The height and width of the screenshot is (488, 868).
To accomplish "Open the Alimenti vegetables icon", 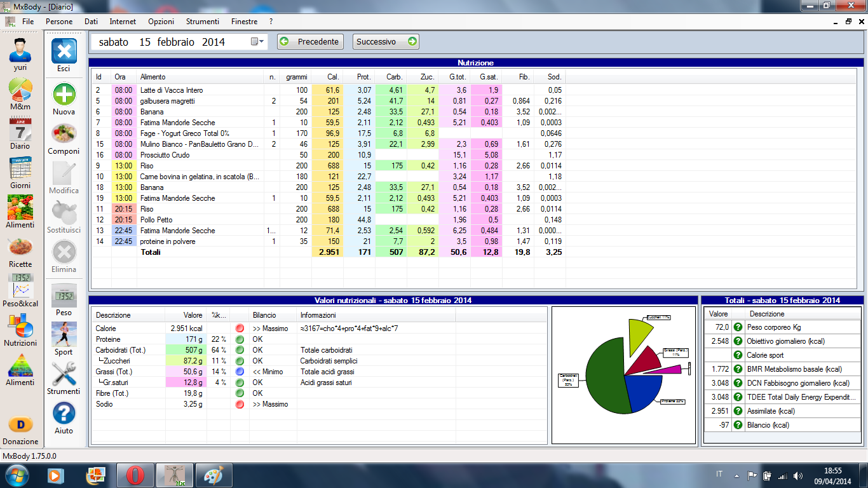I will point(20,208).
